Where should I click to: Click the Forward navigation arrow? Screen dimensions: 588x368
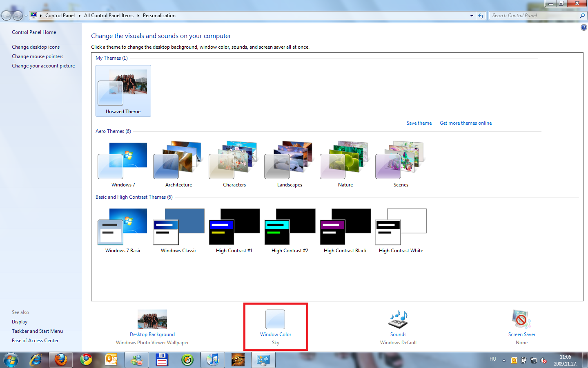(18, 16)
